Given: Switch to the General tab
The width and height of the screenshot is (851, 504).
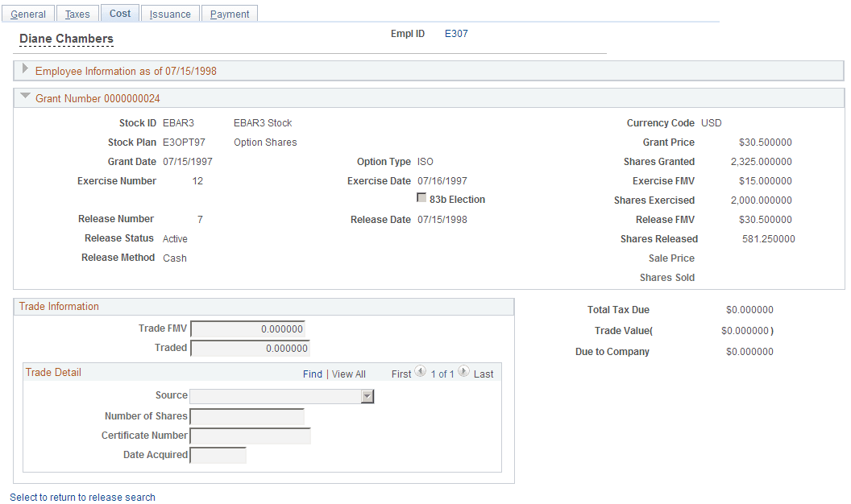Looking at the screenshot, I should tap(28, 14).
